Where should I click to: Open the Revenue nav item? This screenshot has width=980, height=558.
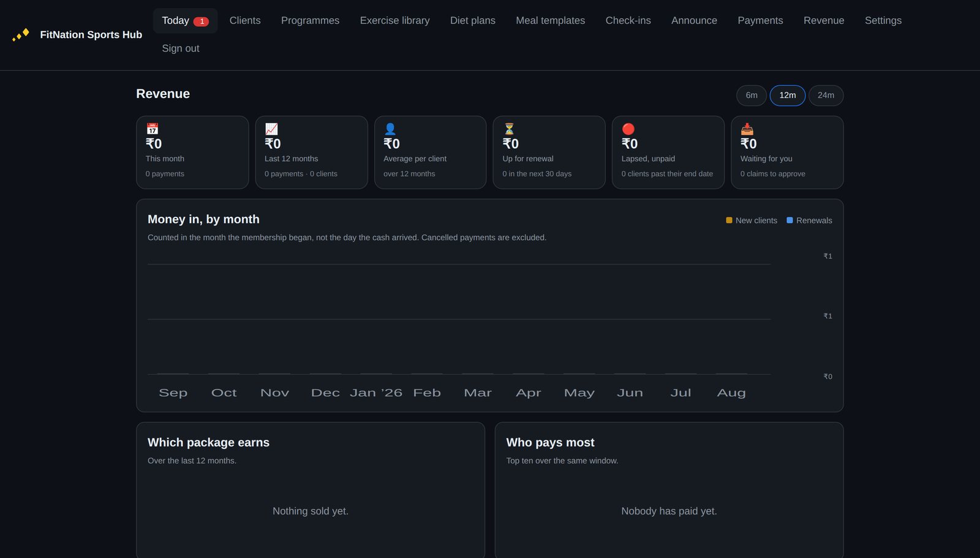824,21
